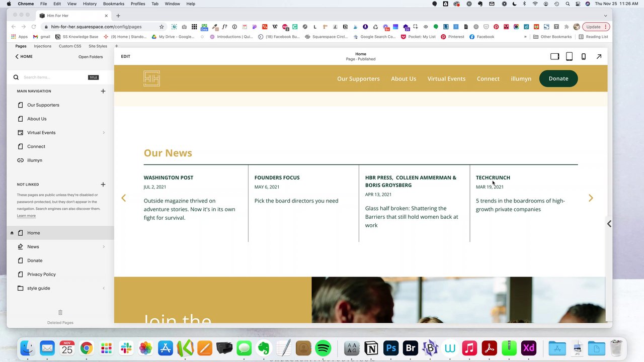Screen dimensions: 644x362
Task: Launch Photoshop from the Dock
Action: (x=391, y=348)
